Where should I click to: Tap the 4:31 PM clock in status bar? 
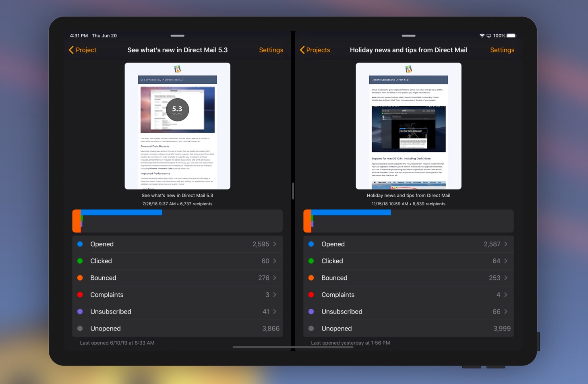(79, 36)
